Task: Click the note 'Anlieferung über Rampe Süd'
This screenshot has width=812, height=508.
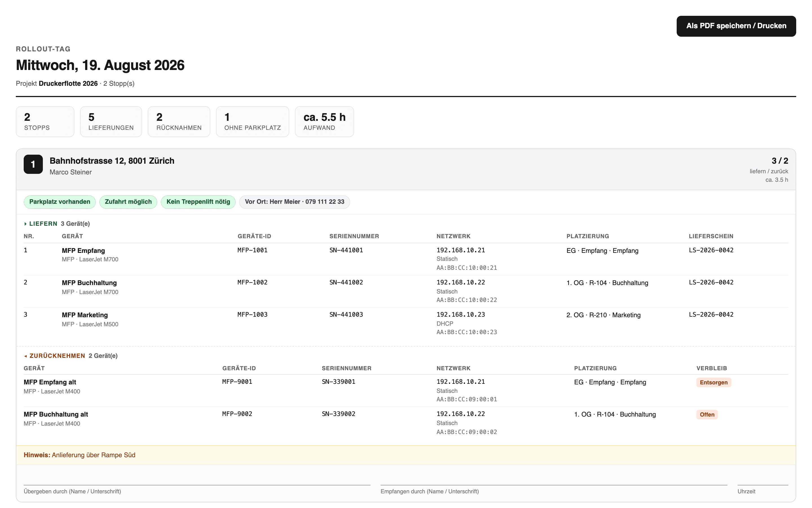Action: [x=94, y=455]
